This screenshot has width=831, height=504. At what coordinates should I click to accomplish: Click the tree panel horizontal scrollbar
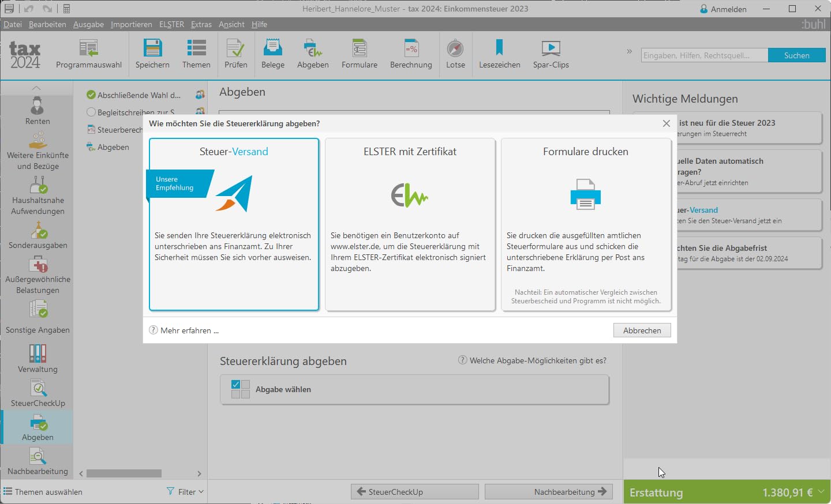tap(124, 473)
